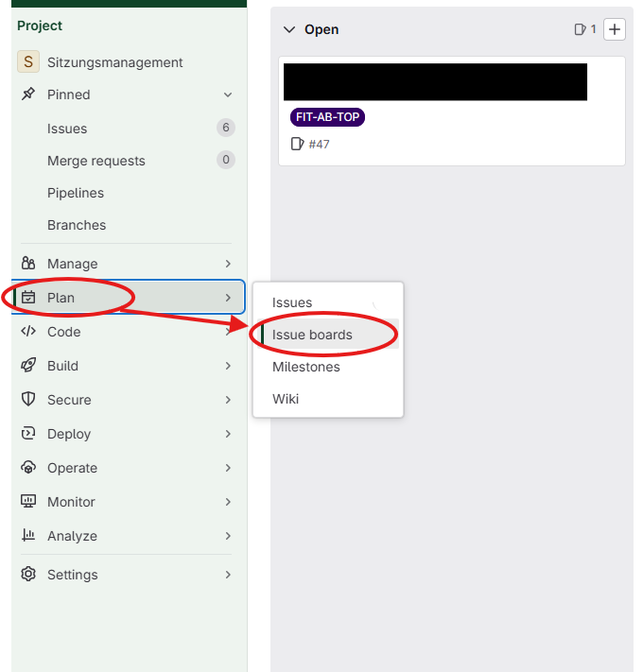643x672 pixels.
Task: Click the pin icon beside Pinned
Action: (28, 94)
